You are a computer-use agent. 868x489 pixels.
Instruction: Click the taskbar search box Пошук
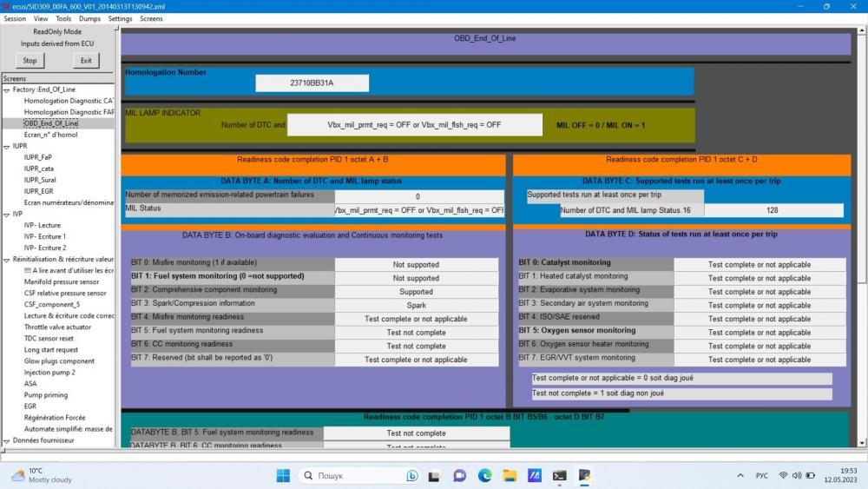click(360, 476)
